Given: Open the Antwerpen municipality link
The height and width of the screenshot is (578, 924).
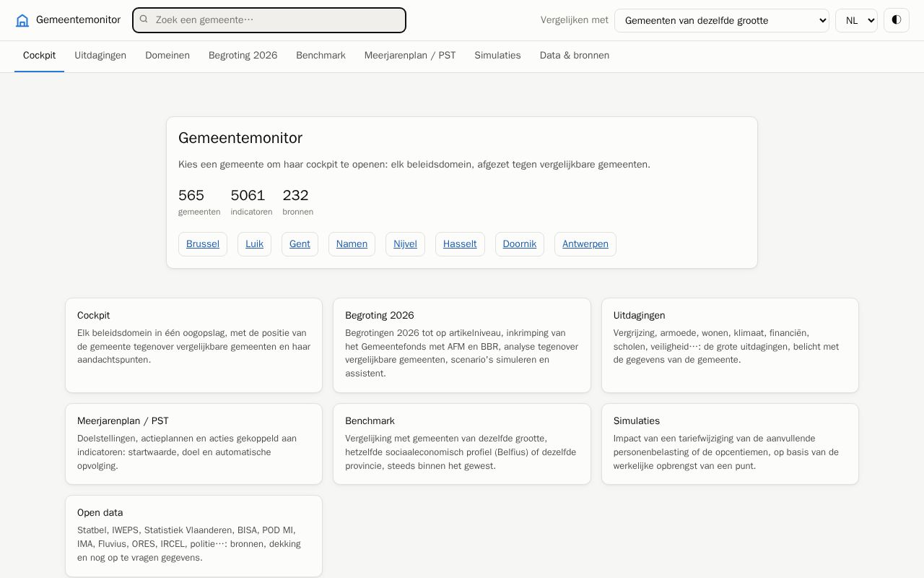Looking at the screenshot, I should point(585,244).
